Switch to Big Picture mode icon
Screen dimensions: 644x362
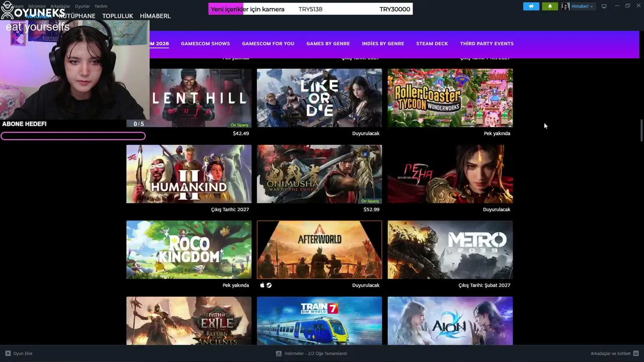click(604, 6)
